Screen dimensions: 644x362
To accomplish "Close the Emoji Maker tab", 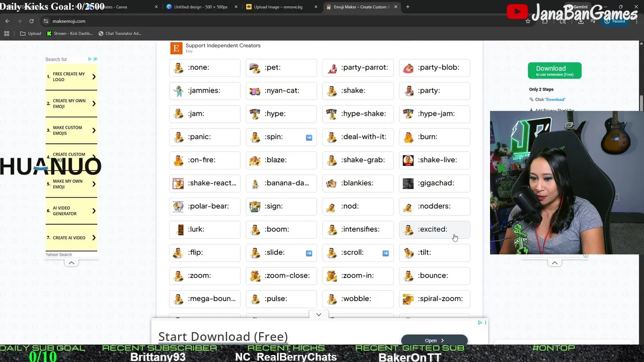I will pos(395,7).
